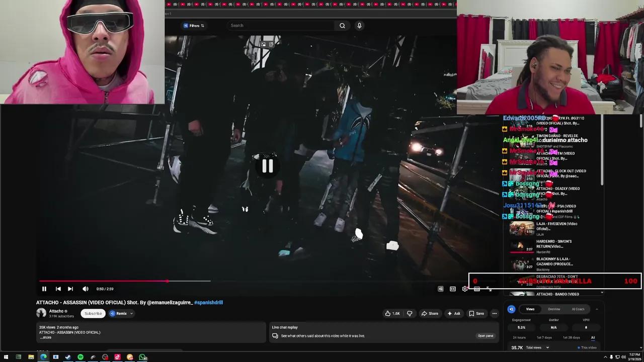
Task: Open the Filters button near search
Action: [194, 26]
